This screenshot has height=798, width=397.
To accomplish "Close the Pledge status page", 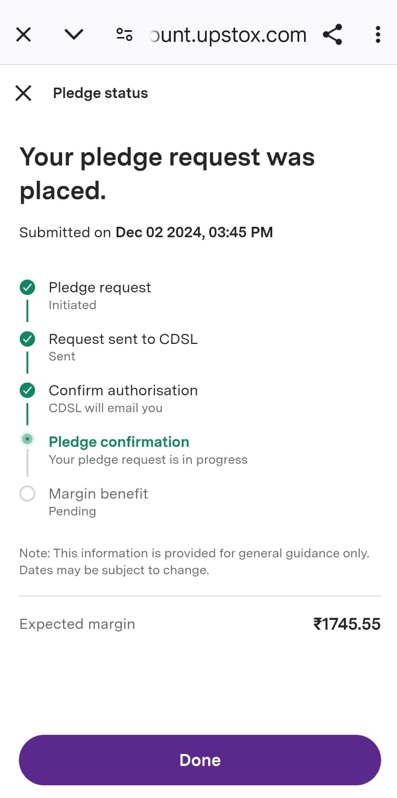I will [23, 93].
